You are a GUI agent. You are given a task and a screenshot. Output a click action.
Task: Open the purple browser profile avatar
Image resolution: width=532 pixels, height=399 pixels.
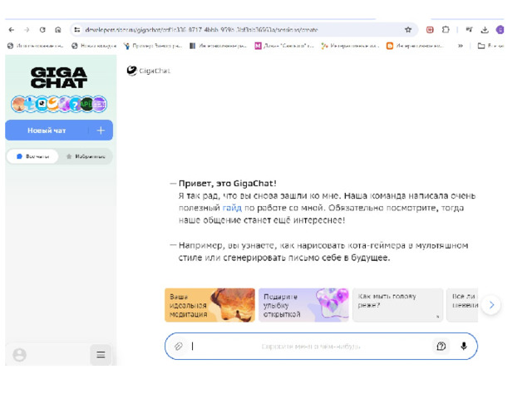pyautogui.click(x=500, y=30)
